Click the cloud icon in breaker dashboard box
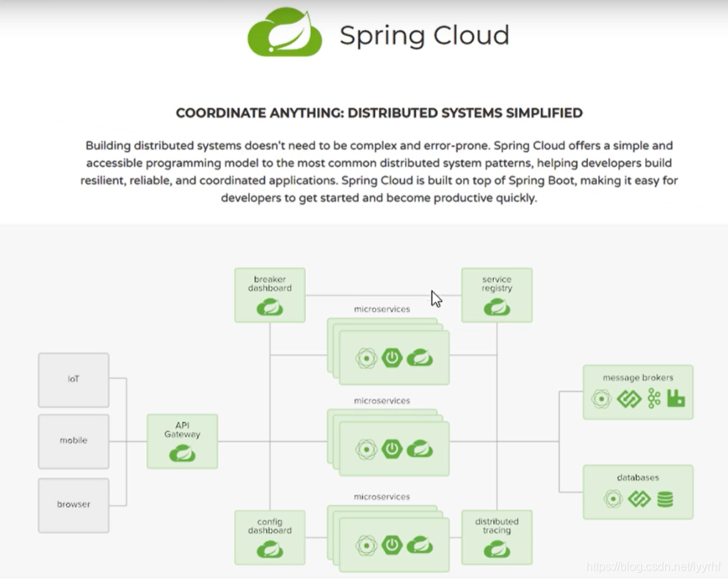 pos(270,307)
